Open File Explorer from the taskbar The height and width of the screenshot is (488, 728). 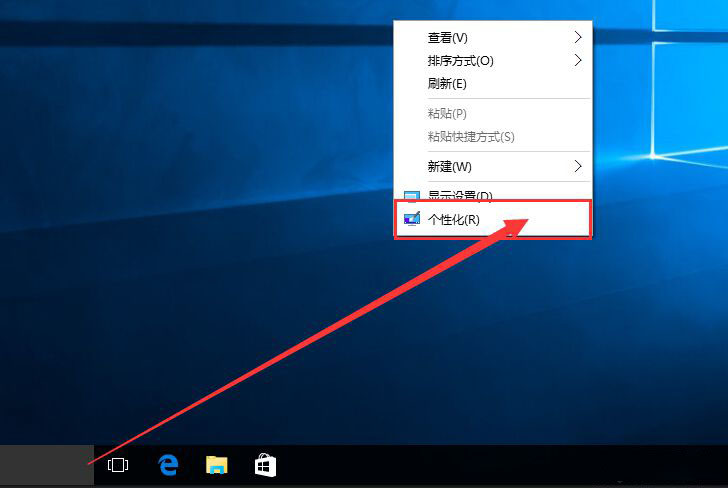[217, 465]
